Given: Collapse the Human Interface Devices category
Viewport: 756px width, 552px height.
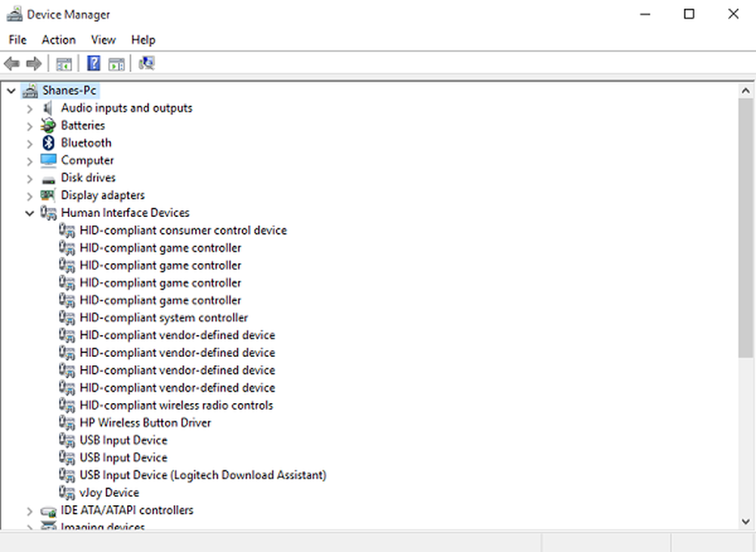Looking at the screenshot, I should (x=29, y=213).
